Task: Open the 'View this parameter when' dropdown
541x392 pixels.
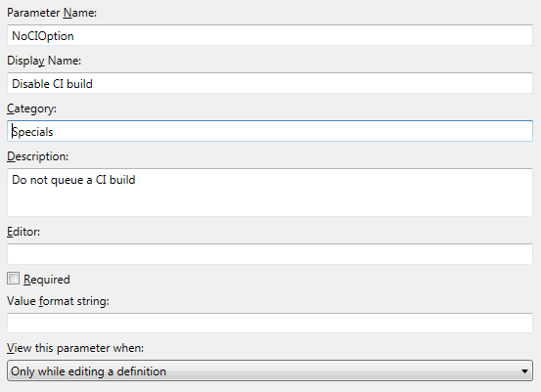Action: pos(270,370)
